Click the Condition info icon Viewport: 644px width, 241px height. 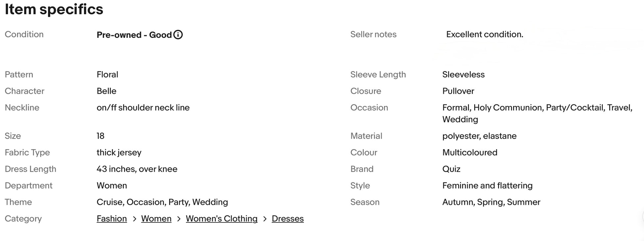coord(178,34)
